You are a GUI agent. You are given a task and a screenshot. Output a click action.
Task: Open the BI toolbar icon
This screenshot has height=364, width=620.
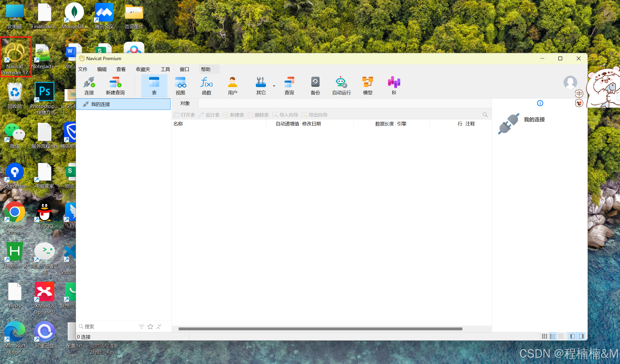[x=394, y=86]
